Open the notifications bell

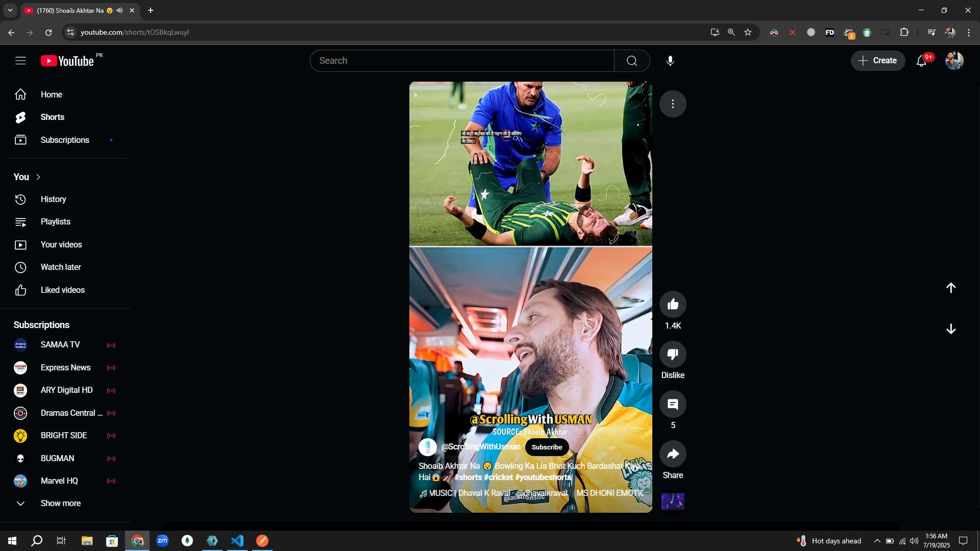(x=922, y=61)
